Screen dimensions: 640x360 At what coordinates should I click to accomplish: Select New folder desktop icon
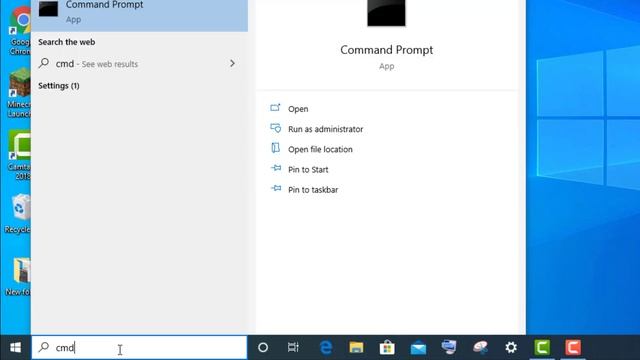(18, 277)
